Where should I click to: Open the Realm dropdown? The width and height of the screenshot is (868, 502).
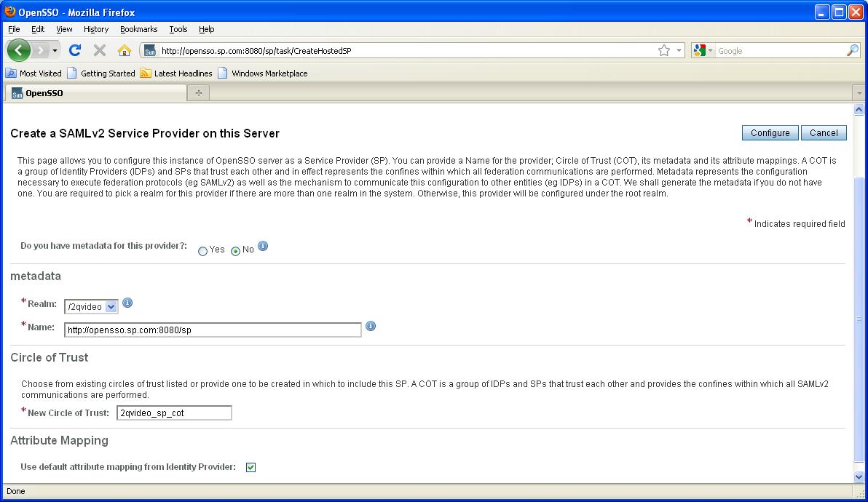pos(91,306)
